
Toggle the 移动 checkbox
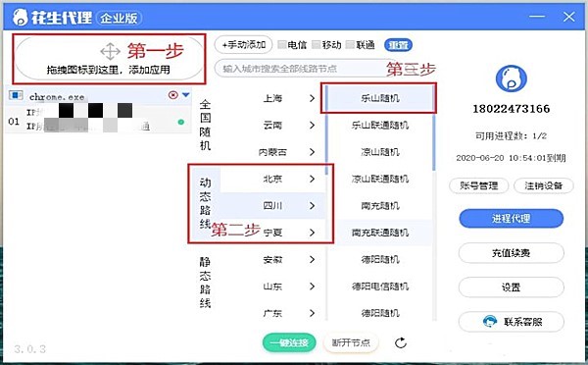(x=317, y=45)
